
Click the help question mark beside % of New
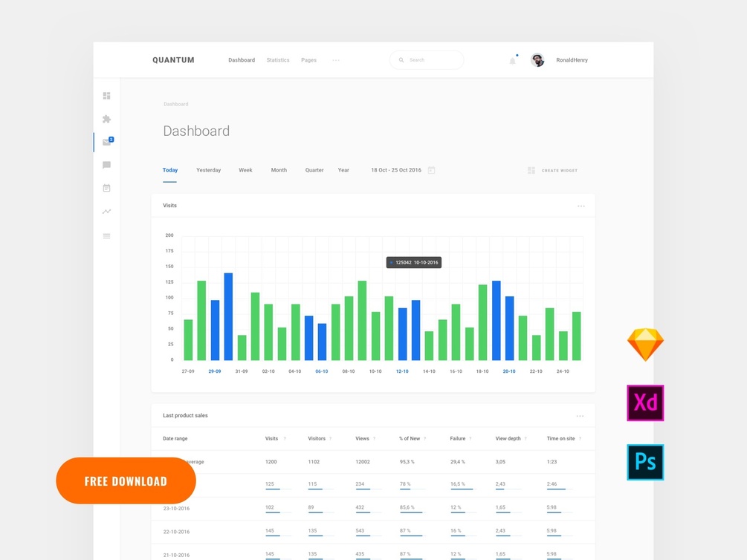425,439
